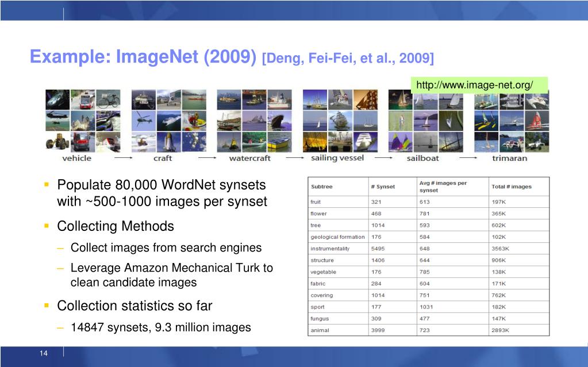Click the 'structure' row label
The width and height of the screenshot is (588, 367).
tap(322, 260)
